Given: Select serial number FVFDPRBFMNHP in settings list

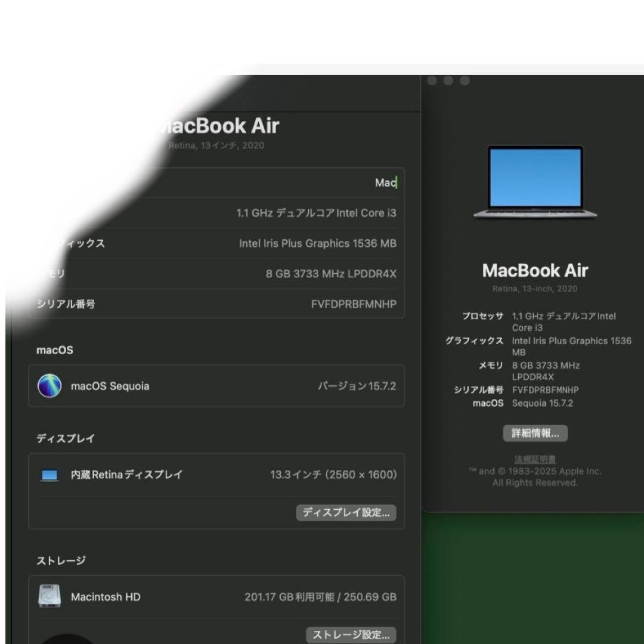Looking at the screenshot, I should point(354,304).
